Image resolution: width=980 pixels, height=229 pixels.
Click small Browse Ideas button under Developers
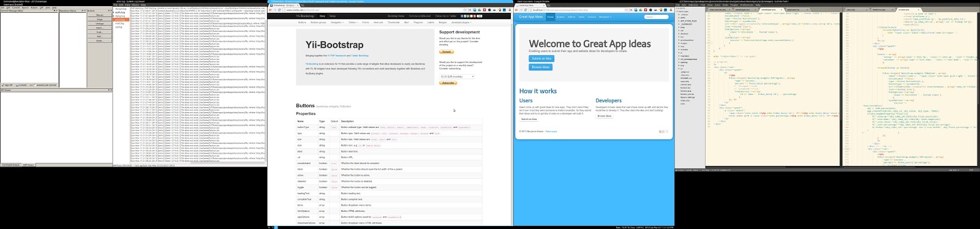(605, 116)
